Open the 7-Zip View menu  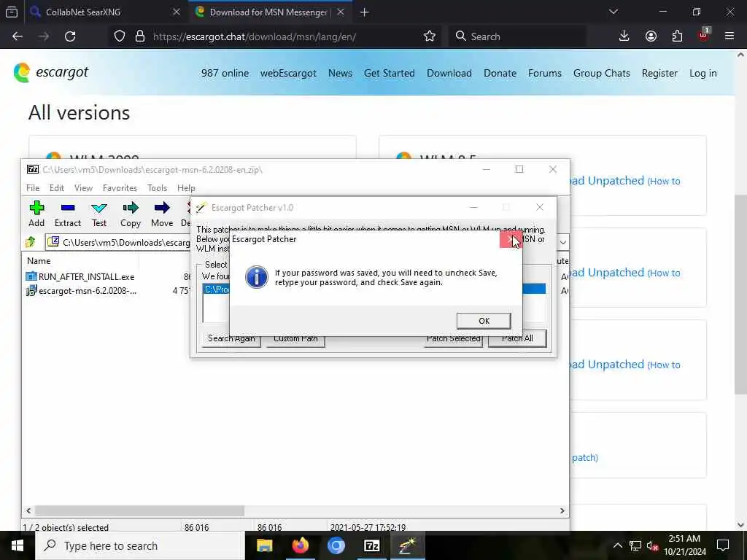click(83, 188)
